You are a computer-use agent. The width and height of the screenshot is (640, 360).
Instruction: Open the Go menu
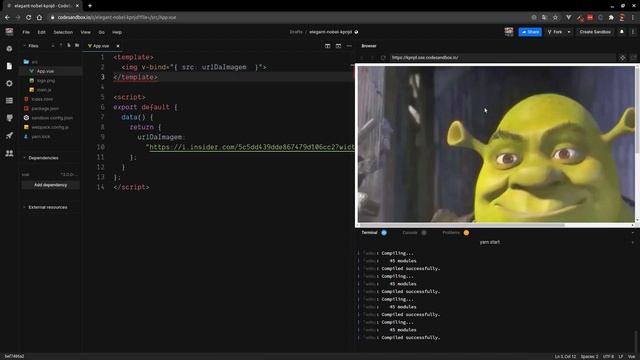pos(102,32)
